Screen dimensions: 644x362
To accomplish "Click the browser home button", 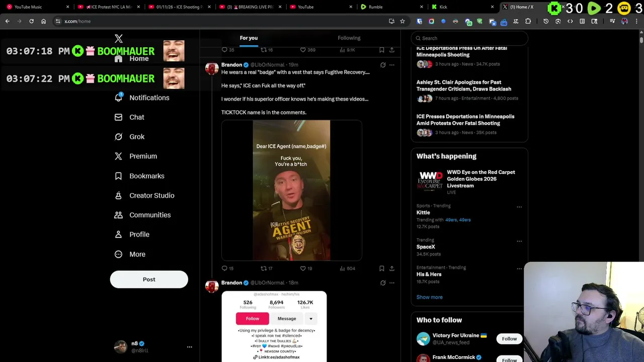I will pyautogui.click(x=43, y=21).
